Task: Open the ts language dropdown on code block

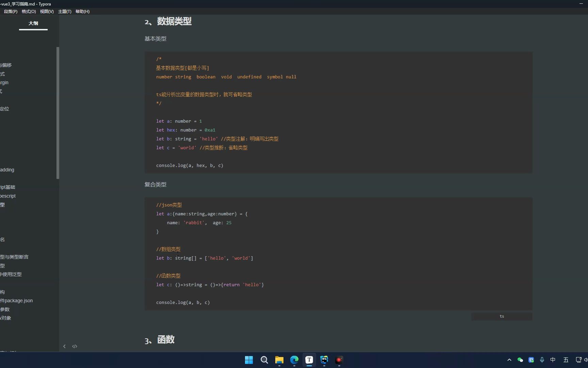Action: point(502,316)
